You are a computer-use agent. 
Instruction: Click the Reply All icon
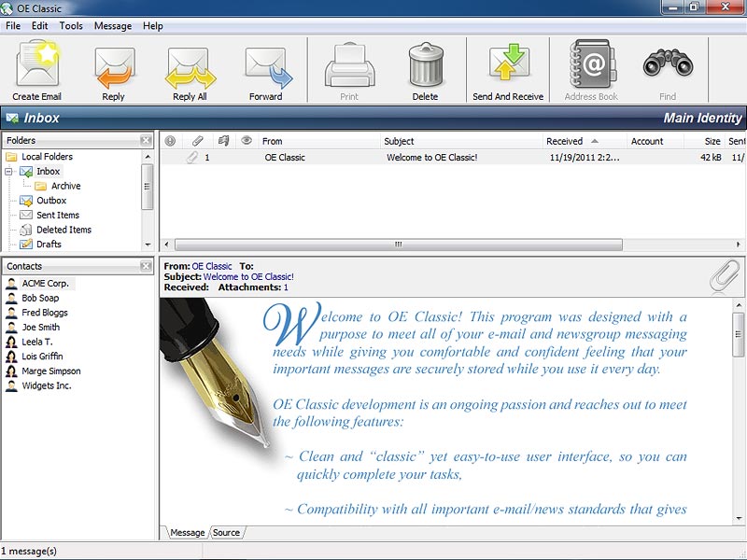(x=190, y=67)
